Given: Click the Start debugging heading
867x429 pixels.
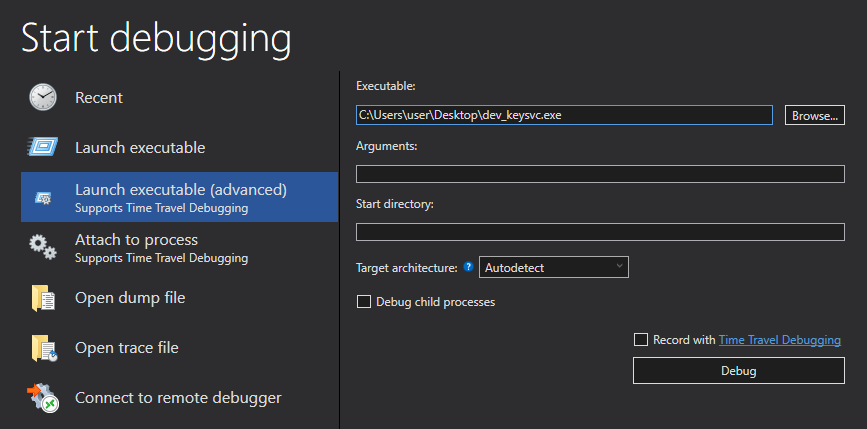Looking at the screenshot, I should point(156,38).
